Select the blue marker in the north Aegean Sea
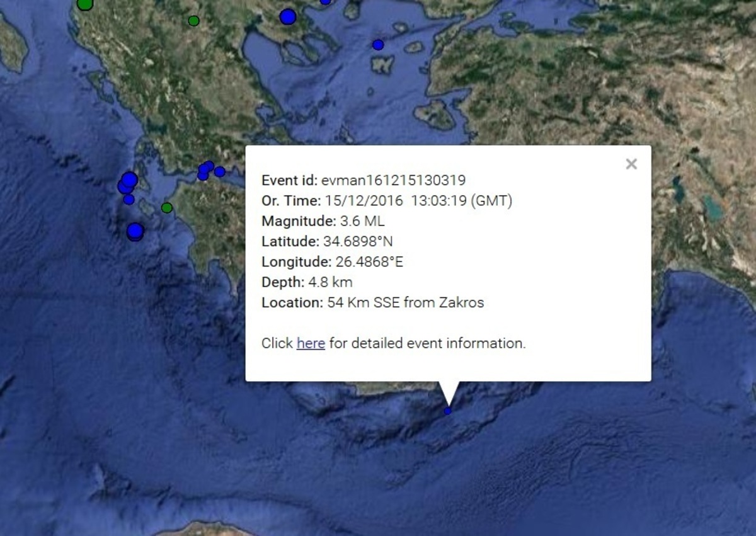The width and height of the screenshot is (756, 536). (x=378, y=45)
